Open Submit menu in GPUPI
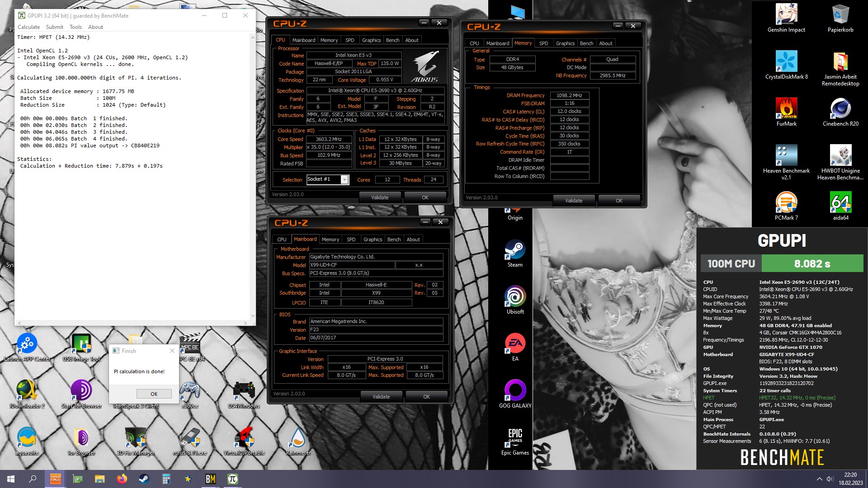Viewport: 868px width, 488px height. [55, 27]
